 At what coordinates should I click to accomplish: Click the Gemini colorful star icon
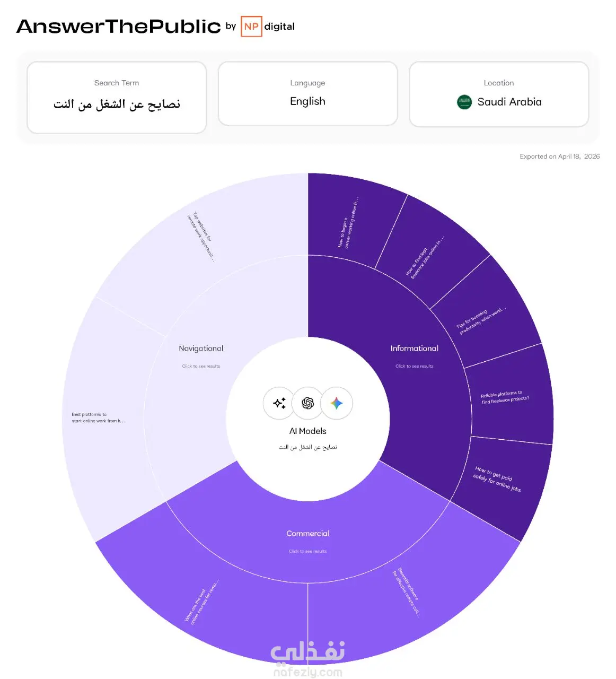pos(336,403)
